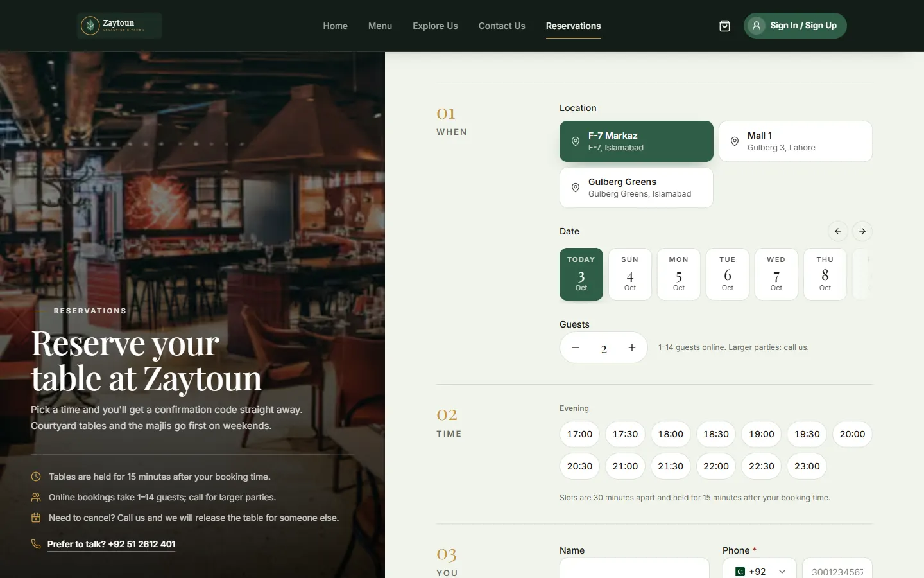This screenshot has width=924, height=578.
Task: Choose the 18:30 time slot
Action: click(x=716, y=434)
